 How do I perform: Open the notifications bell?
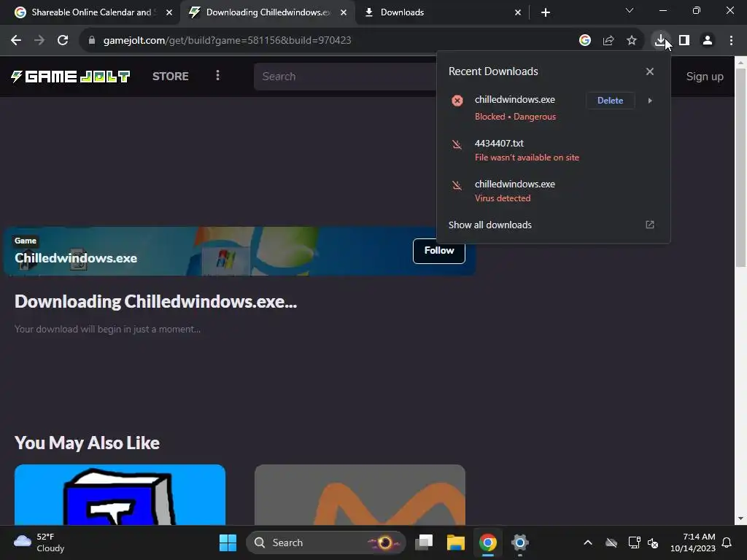[727, 542]
